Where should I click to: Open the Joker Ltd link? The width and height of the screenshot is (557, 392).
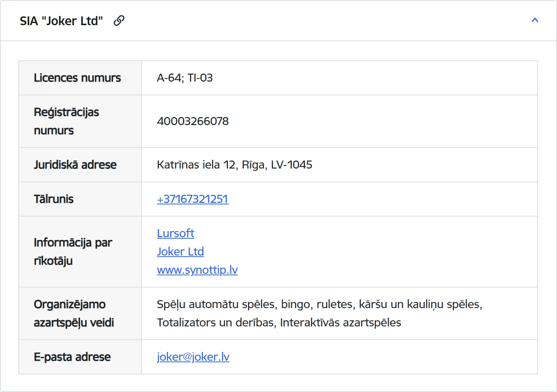click(x=180, y=252)
